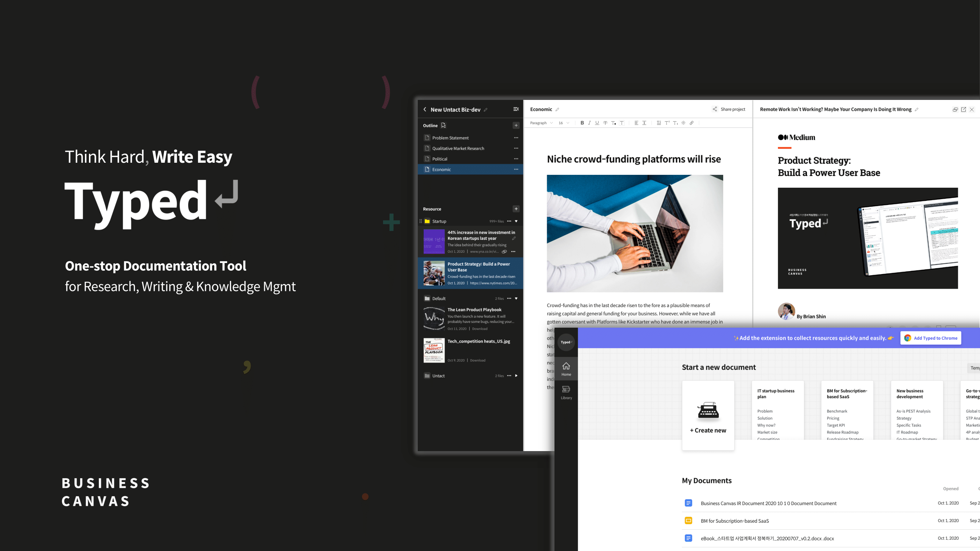Viewport: 980px width, 551px height.
Task: Choose the IT startup business plan template
Action: click(x=778, y=411)
